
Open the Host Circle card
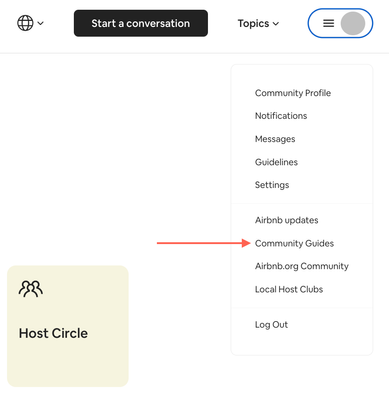point(68,326)
